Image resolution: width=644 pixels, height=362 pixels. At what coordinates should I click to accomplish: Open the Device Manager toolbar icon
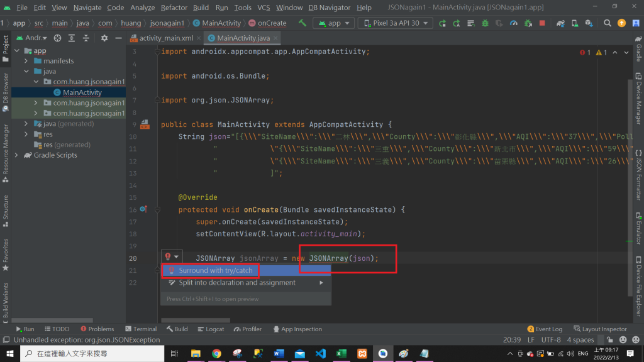[575, 23]
